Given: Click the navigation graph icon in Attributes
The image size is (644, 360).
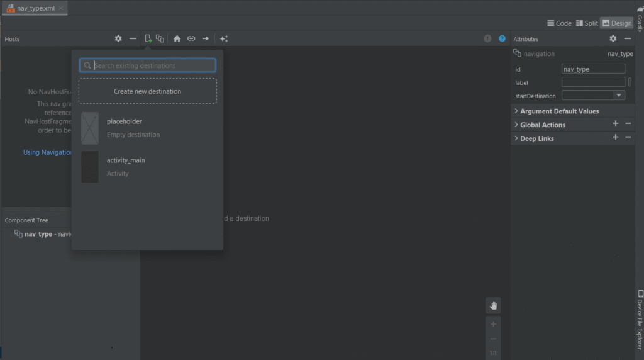Looking at the screenshot, I should coord(517,53).
